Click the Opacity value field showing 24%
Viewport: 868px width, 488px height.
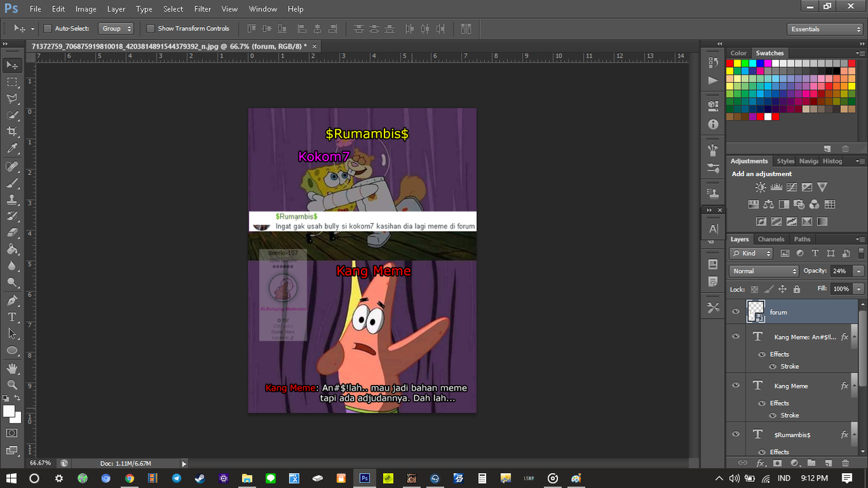click(841, 271)
